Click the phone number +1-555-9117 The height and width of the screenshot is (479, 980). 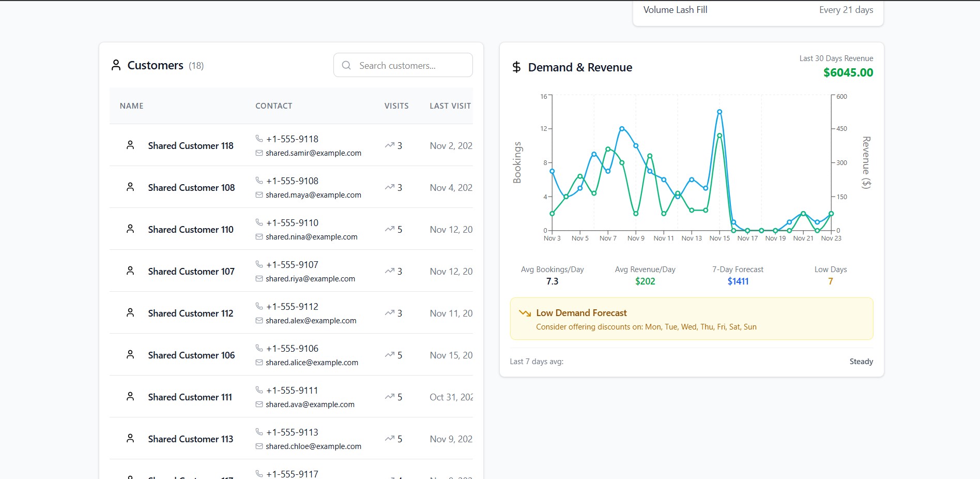coord(292,474)
